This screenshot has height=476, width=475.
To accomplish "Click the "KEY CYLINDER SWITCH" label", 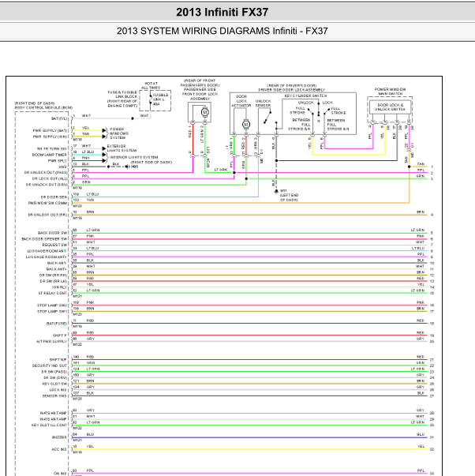I will 305,96.
